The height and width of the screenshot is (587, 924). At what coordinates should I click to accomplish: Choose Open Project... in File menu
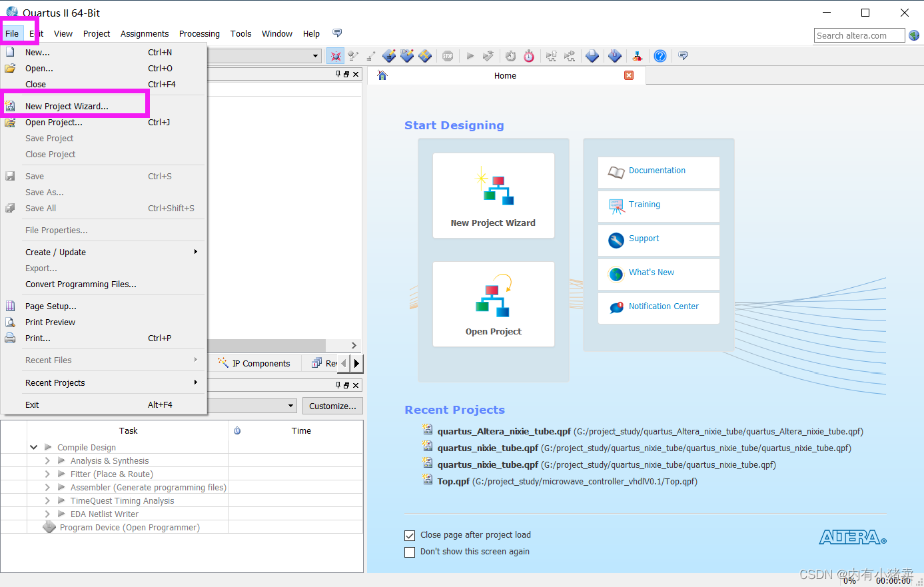point(104,122)
